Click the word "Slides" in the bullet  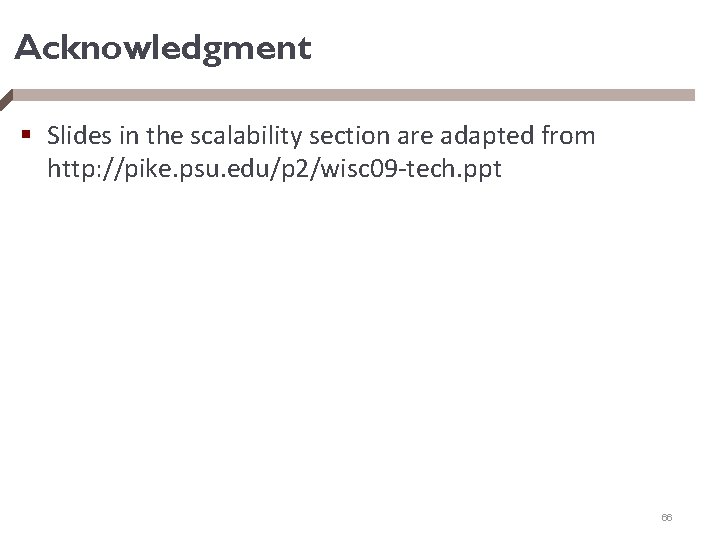(76, 135)
